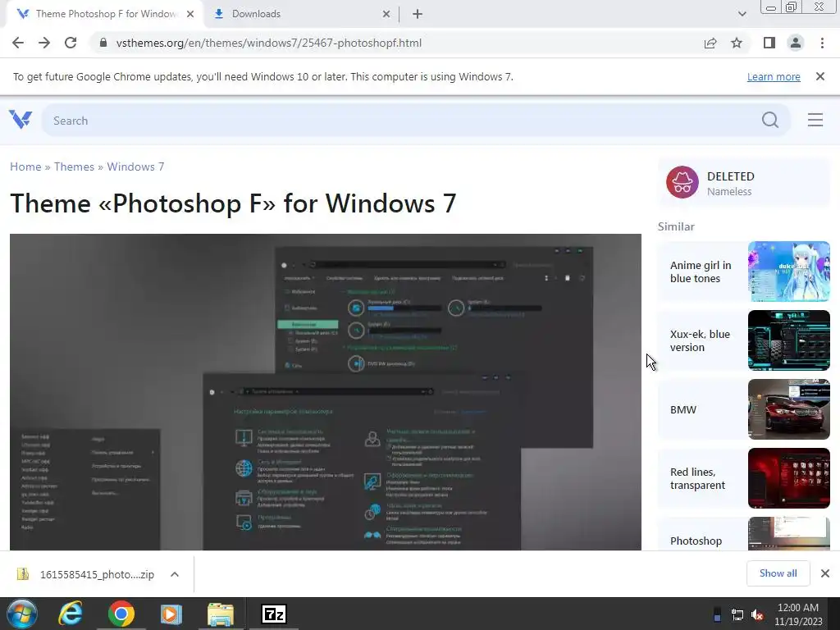Click the Show all downloads button
The width and height of the screenshot is (840, 630).
tap(778, 573)
